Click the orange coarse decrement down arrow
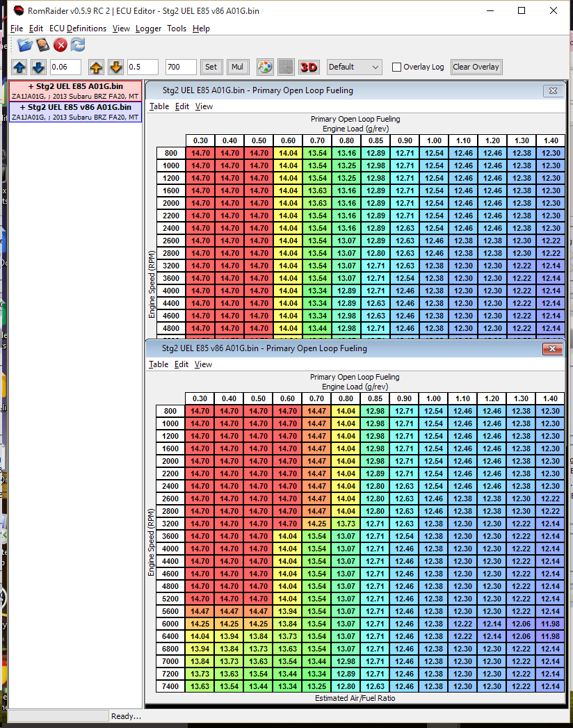This screenshot has height=728, width=573. [115, 67]
